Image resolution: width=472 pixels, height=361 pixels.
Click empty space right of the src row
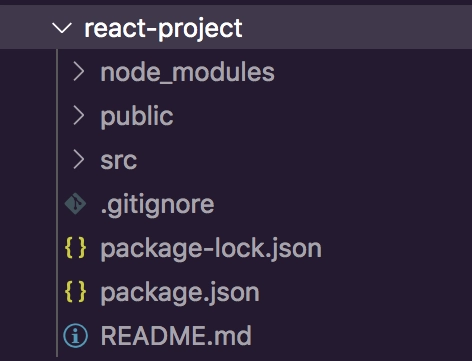point(303,160)
